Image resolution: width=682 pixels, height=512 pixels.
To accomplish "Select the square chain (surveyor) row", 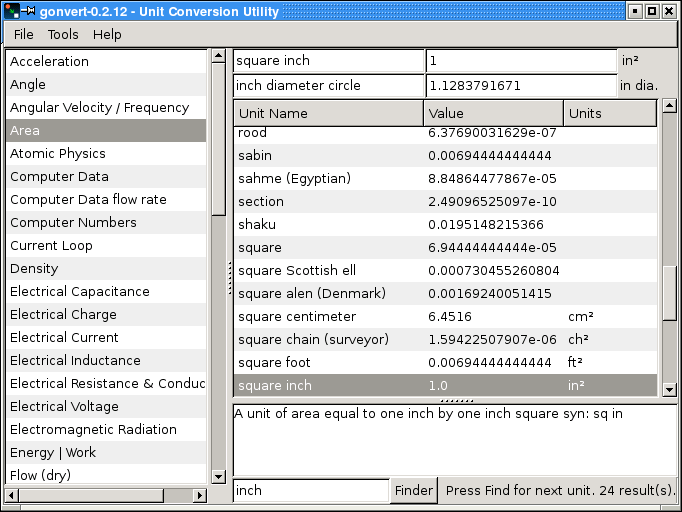I will click(x=445, y=340).
